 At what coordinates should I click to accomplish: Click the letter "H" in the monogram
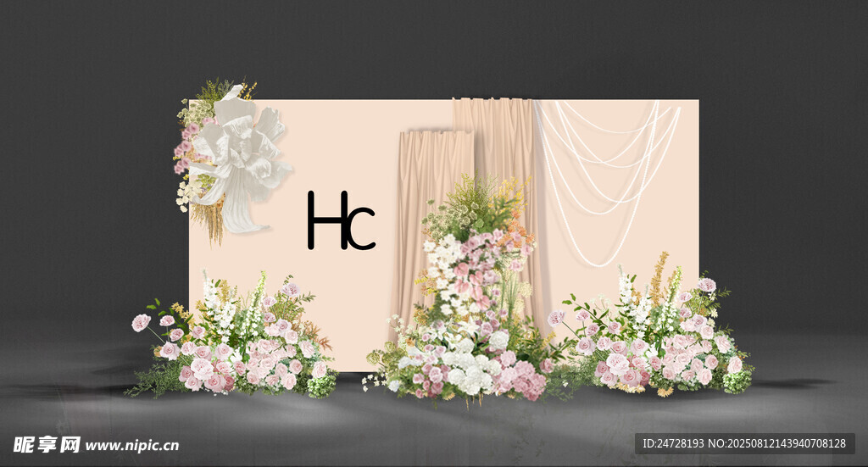point(322,220)
